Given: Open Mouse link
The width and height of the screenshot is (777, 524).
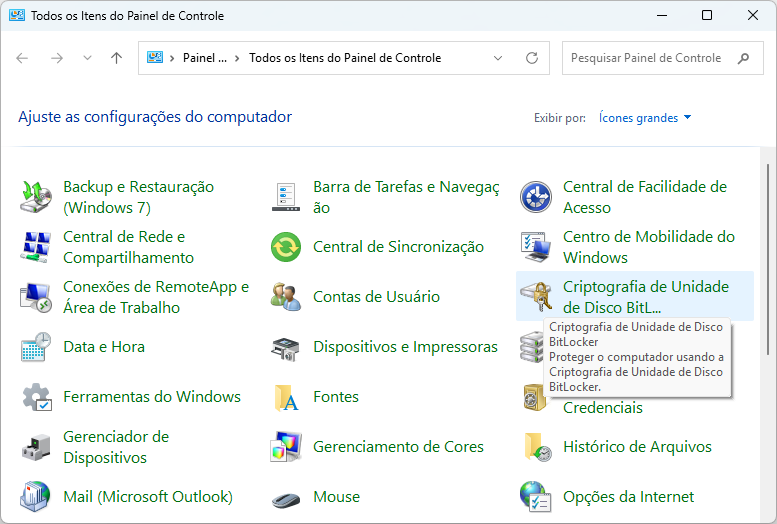Looking at the screenshot, I should pos(336,496).
